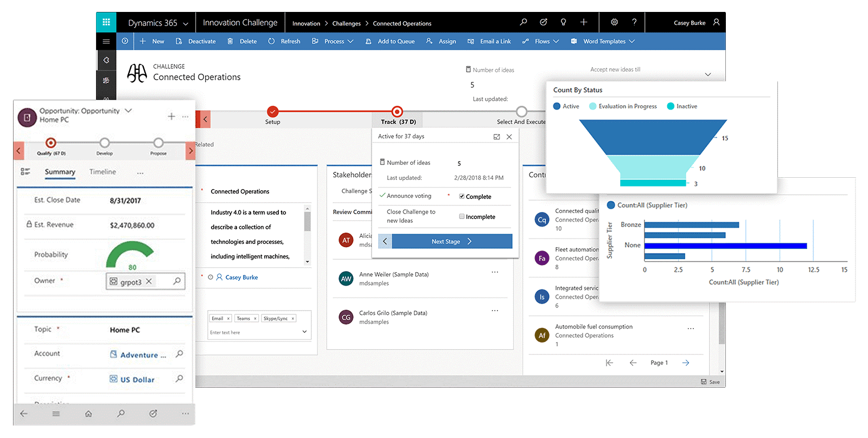Select Qualify stage in Opportunity

(50, 143)
